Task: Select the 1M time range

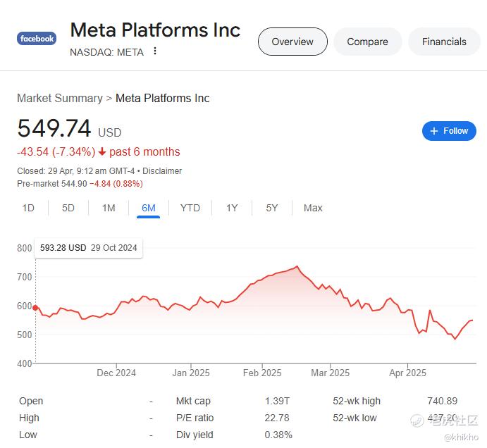Action: point(109,208)
